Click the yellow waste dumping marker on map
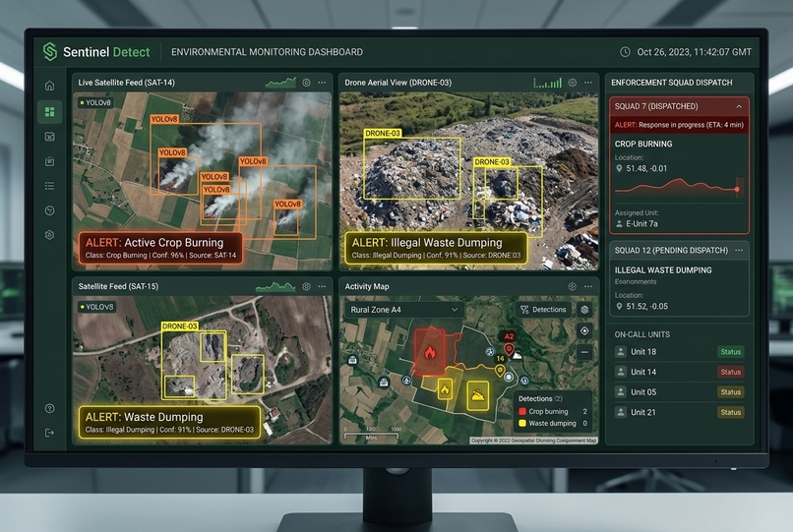The width and height of the screenshot is (793, 532). point(477,395)
